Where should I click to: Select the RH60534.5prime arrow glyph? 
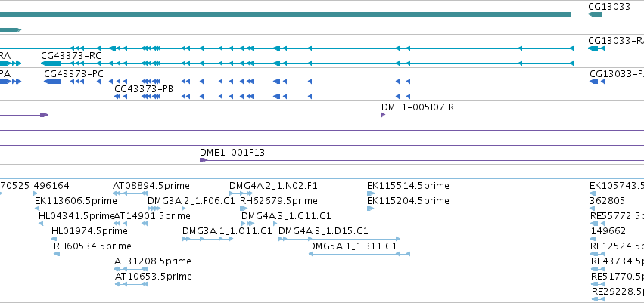[x=57, y=254]
